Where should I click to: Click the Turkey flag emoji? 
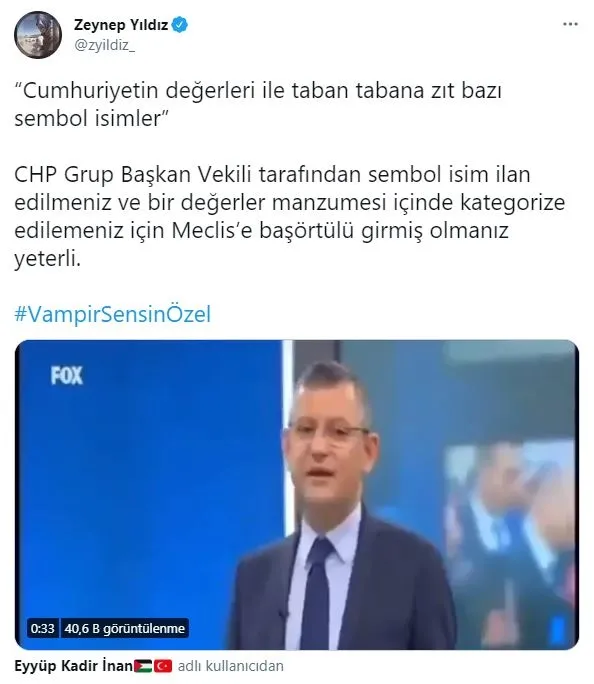[163, 667]
